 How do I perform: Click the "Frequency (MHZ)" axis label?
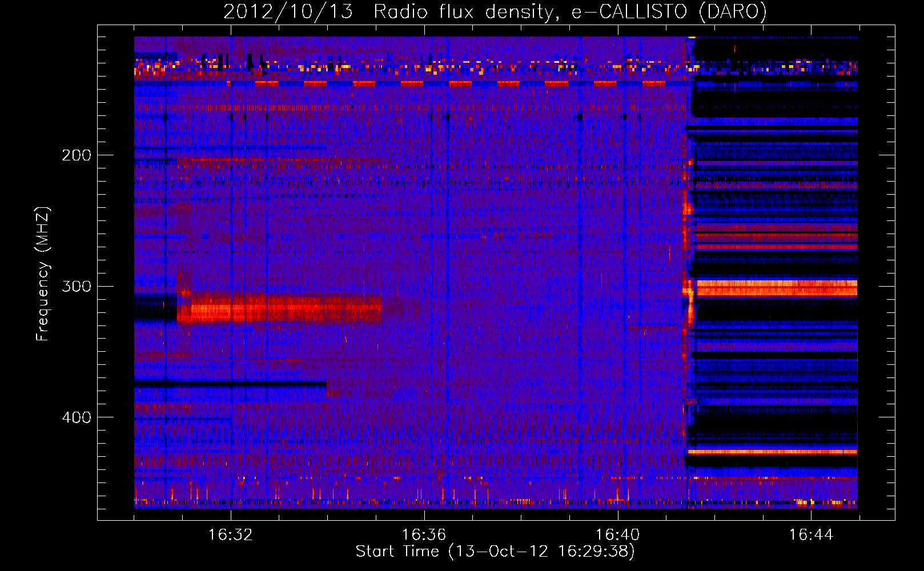pos(42,274)
